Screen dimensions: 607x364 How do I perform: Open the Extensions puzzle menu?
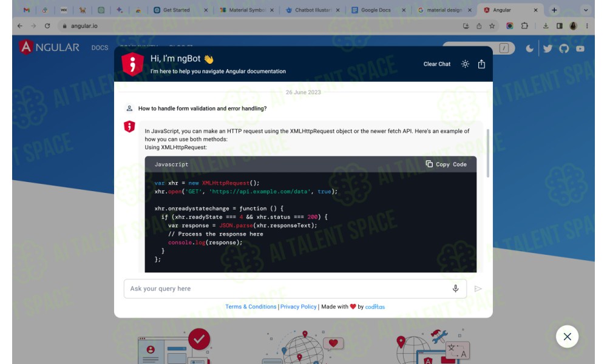(524, 26)
